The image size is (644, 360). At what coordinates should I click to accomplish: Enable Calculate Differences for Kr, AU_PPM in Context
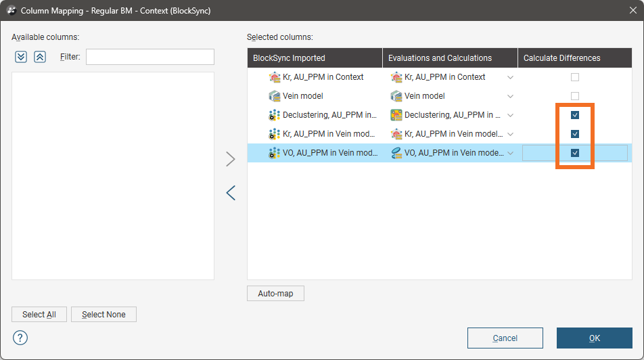[575, 77]
